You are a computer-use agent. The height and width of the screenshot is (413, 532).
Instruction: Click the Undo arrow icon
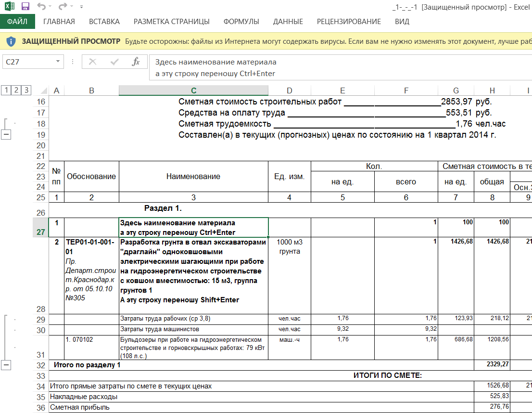[x=41, y=6]
